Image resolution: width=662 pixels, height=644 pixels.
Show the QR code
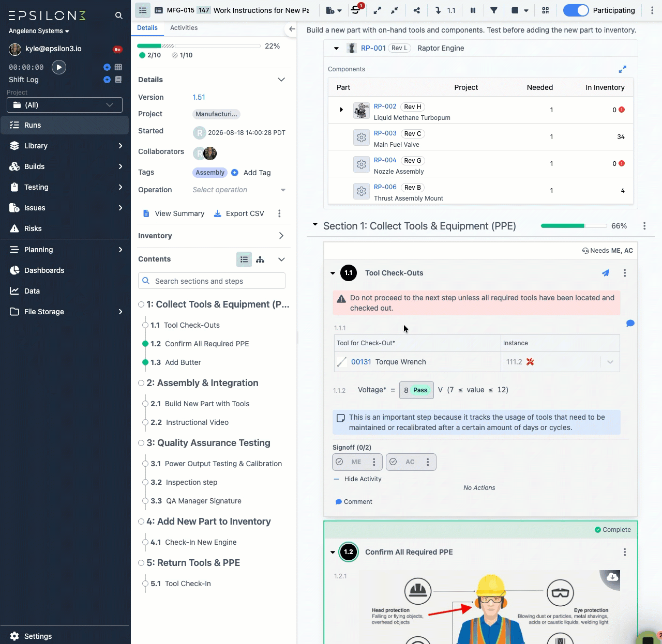tap(545, 10)
